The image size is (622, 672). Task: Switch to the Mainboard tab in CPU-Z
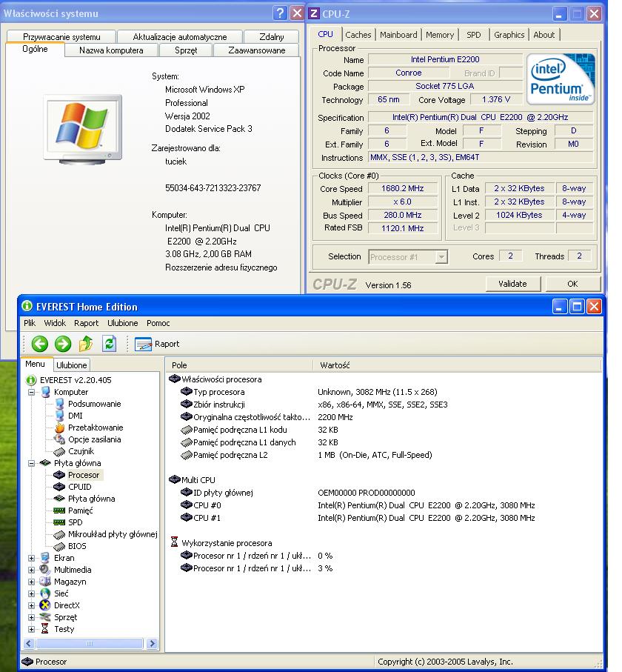(398, 35)
